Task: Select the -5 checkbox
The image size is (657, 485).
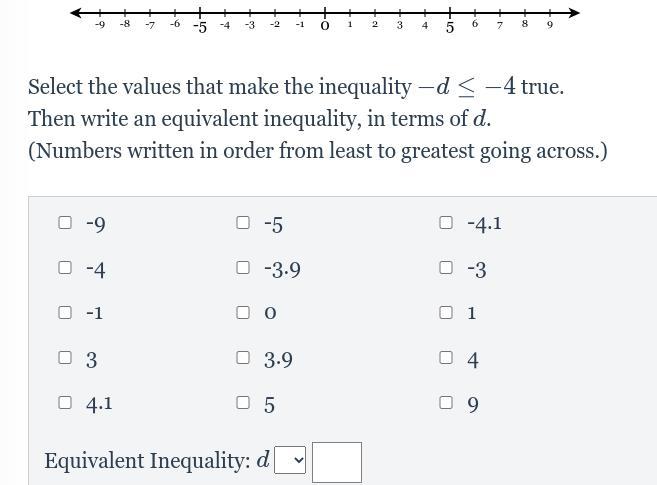Action: [243, 223]
